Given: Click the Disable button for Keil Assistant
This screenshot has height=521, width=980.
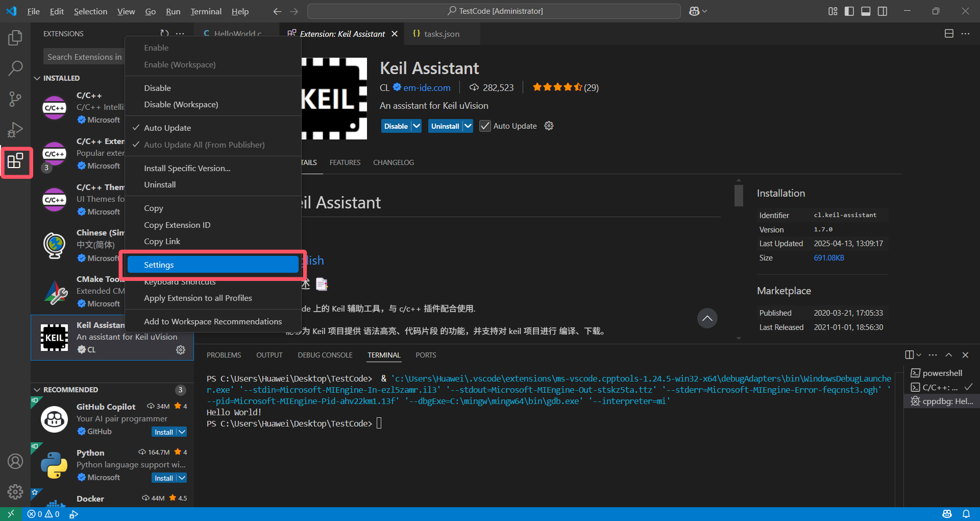Looking at the screenshot, I should pyautogui.click(x=396, y=126).
